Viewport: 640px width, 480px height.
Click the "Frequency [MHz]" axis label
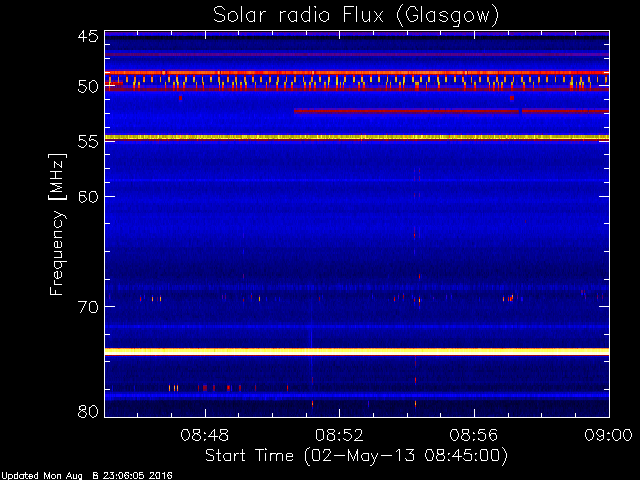[57, 224]
